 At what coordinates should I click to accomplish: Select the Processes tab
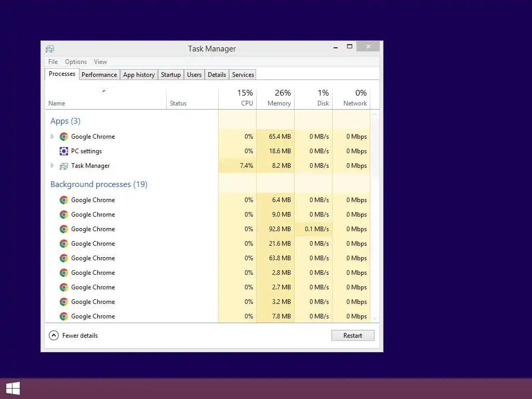62,74
